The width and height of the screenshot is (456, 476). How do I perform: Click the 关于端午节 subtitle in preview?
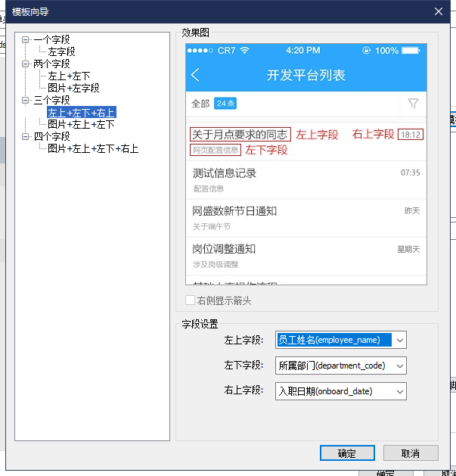tap(212, 226)
